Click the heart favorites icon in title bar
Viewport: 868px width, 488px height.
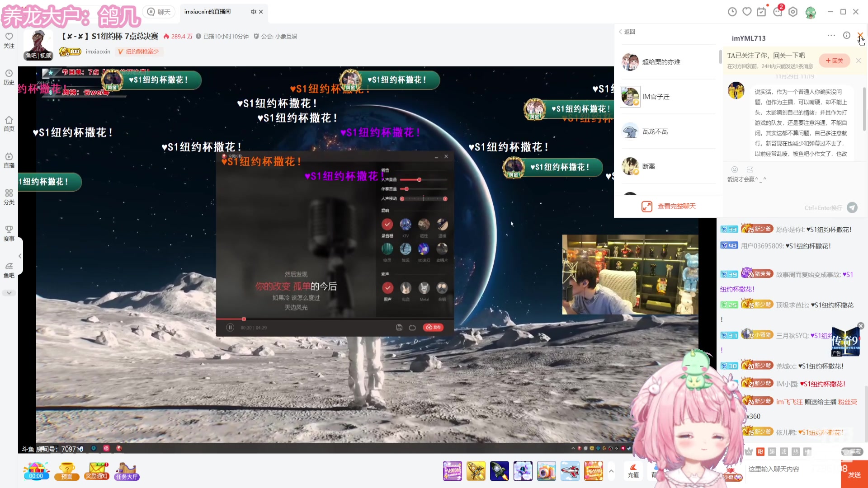coord(747,12)
